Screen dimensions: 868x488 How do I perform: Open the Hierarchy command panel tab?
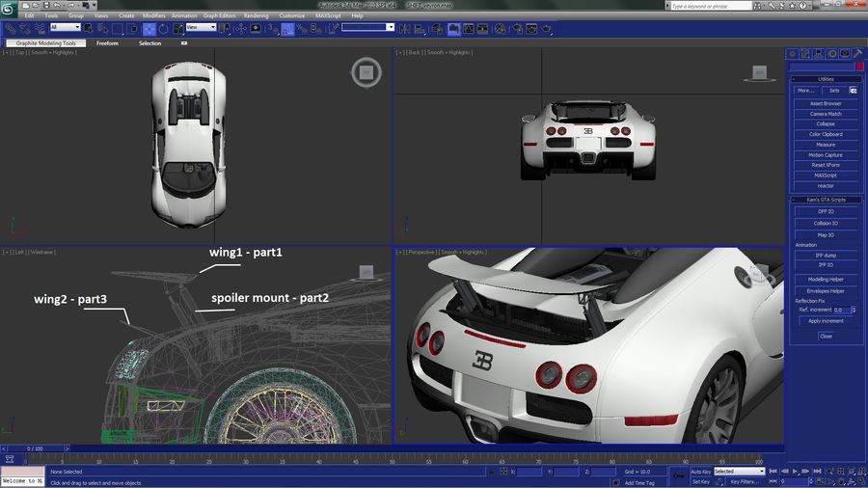[819, 53]
